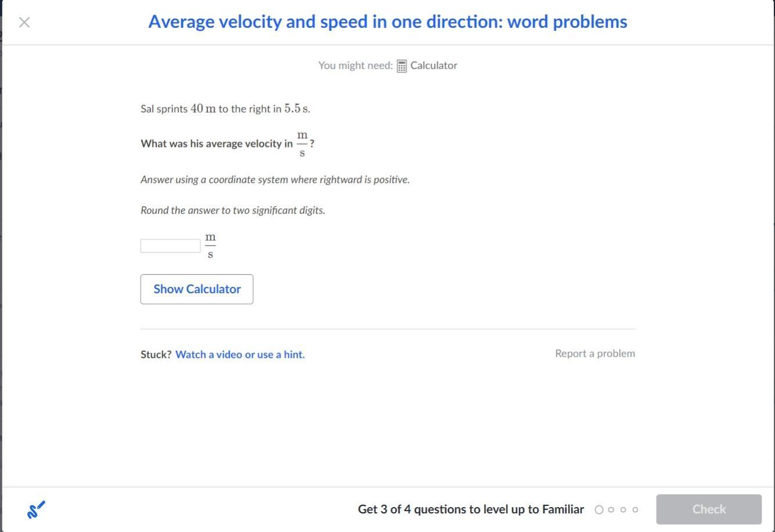Click 'Get 3 of 4 questions' level-up text
The width and height of the screenshot is (775, 532).
point(471,509)
